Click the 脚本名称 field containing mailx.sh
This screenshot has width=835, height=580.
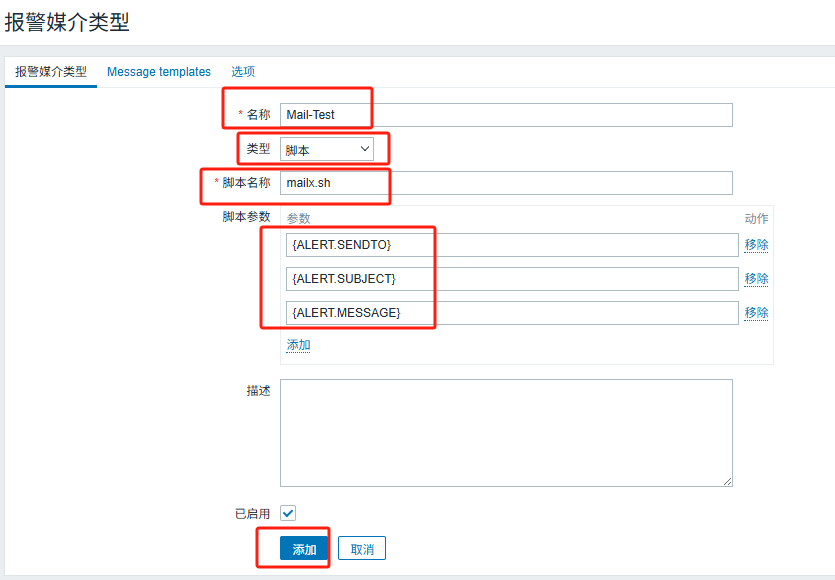coord(506,183)
